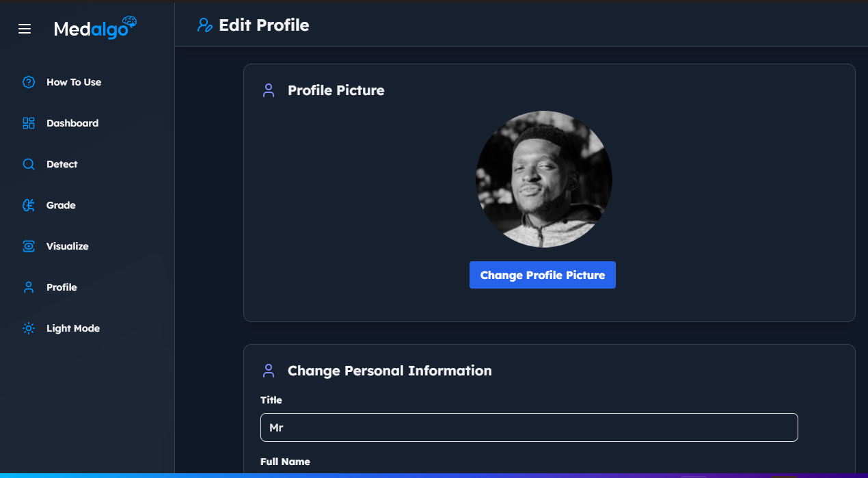Image resolution: width=868 pixels, height=478 pixels.
Task: Click the Edit Profile header pencil icon
Action: click(206, 25)
